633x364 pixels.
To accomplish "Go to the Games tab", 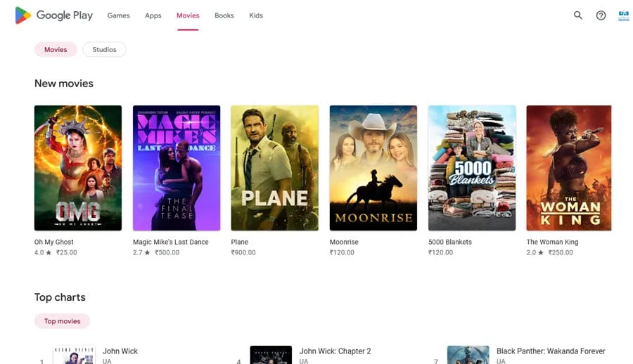I will click(118, 15).
